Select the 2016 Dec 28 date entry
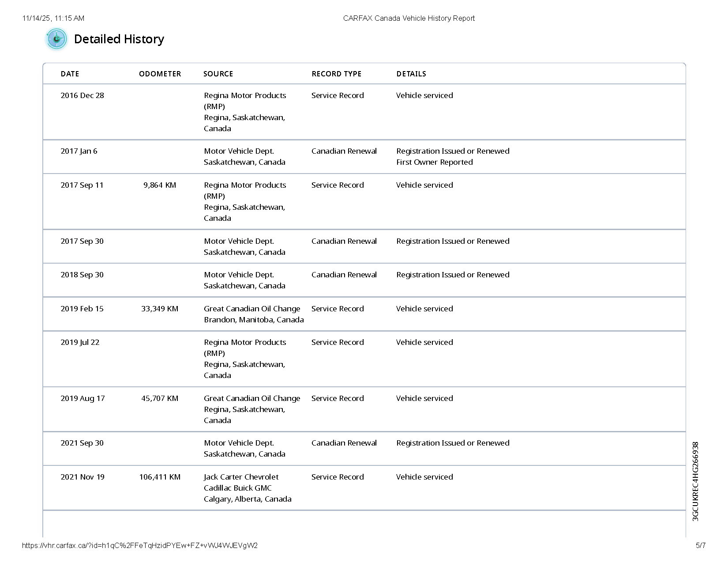This screenshot has height=563, width=728. click(82, 95)
